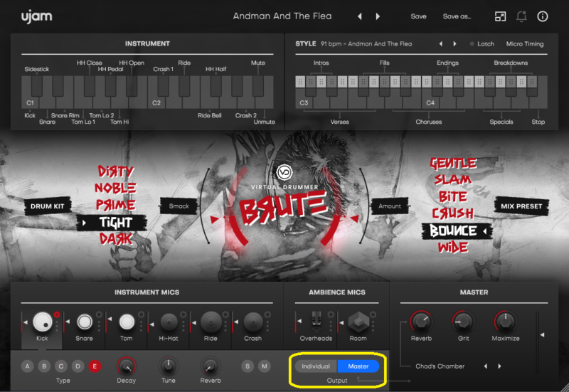This screenshot has width=569, height=392.
Task: Click the Kick Tune knob
Action: coord(168,366)
